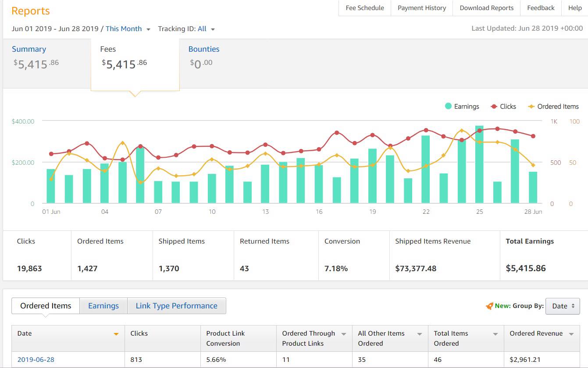Select the Ordered Items table tab
Viewport: 588px width, 368px height.
click(x=46, y=306)
